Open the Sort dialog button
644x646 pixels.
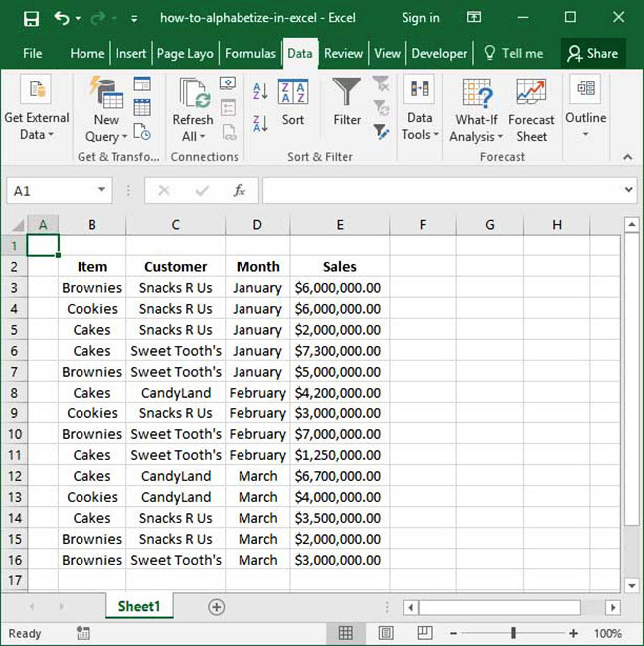pyautogui.click(x=293, y=102)
